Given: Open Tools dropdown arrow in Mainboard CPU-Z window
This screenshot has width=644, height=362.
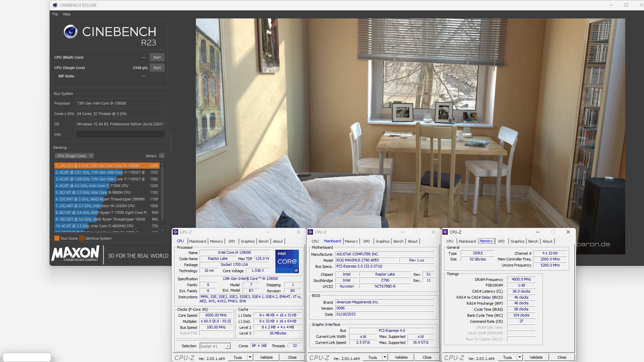Looking at the screenshot, I should (x=385, y=358).
